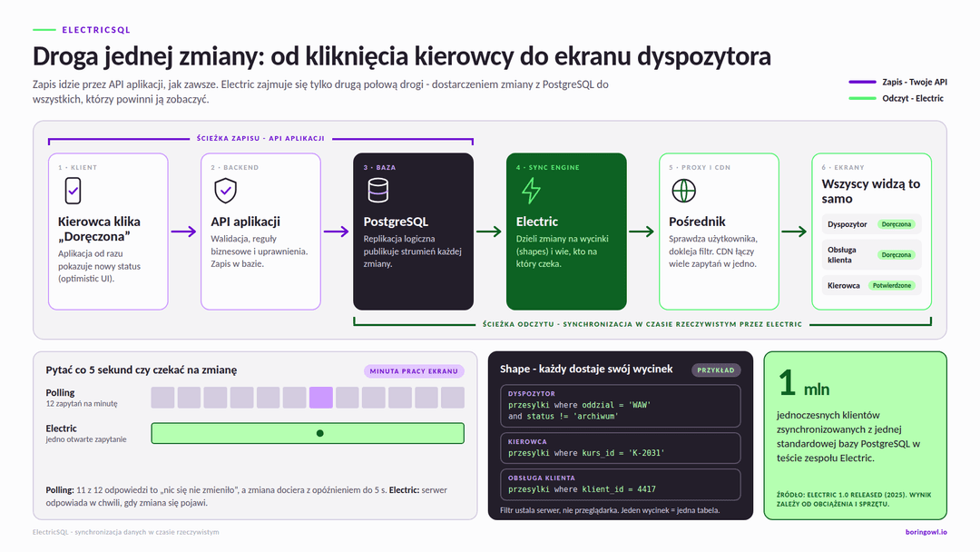Click the green Electric open-request bar

tap(308, 433)
